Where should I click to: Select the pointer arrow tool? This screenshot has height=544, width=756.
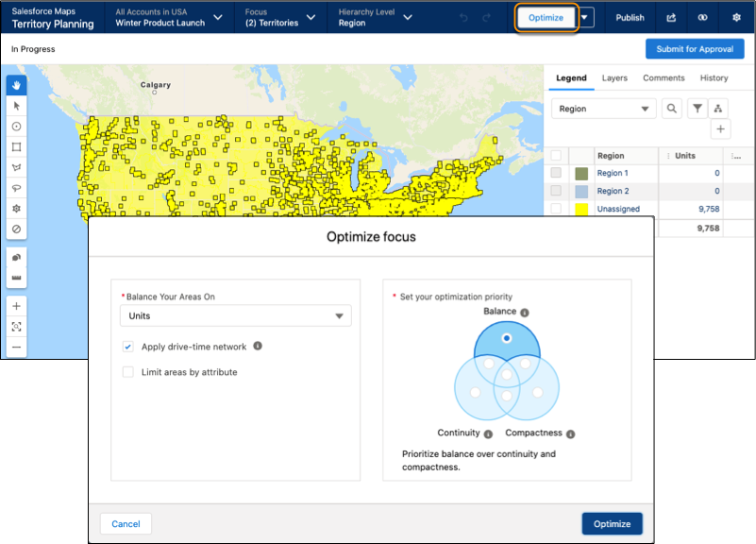pyautogui.click(x=16, y=106)
